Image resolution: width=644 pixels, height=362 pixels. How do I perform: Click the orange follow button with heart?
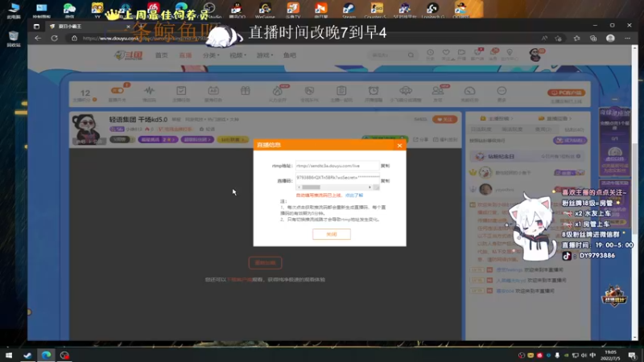444,119
